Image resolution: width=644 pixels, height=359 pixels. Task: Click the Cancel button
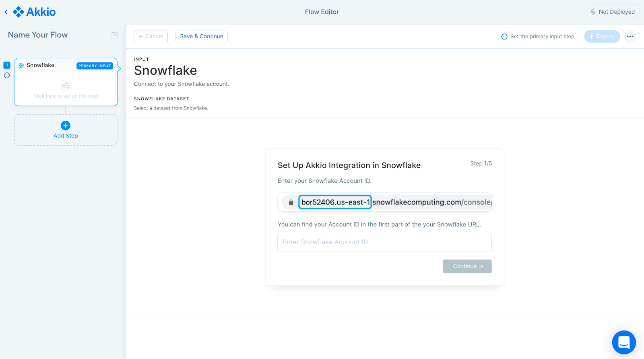(151, 36)
